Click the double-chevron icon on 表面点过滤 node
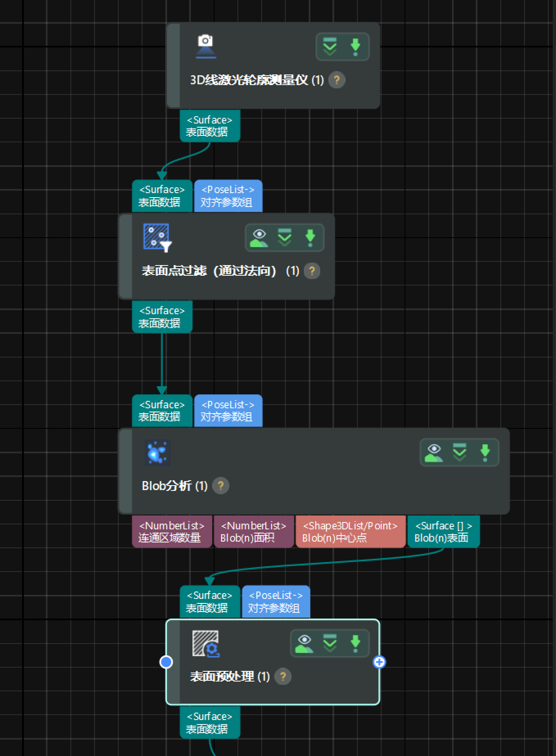Screen dimensions: 556x756 285,237
